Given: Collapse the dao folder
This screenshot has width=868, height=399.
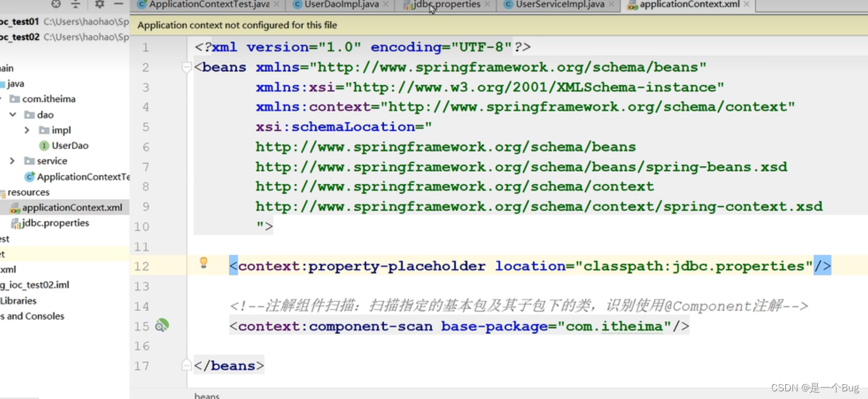Looking at the screenshot, I should point(12,115).
